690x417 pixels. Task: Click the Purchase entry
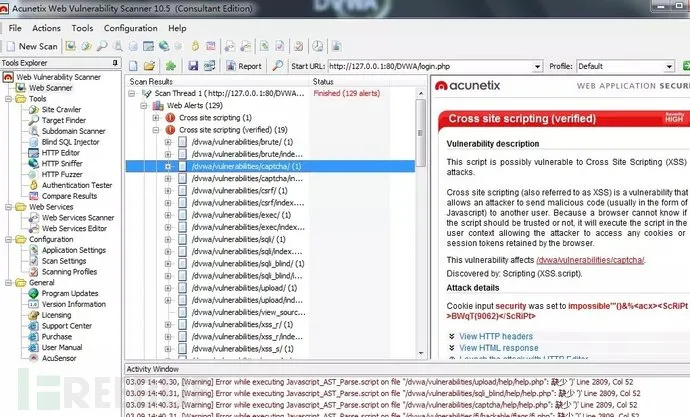click(56, 337)
